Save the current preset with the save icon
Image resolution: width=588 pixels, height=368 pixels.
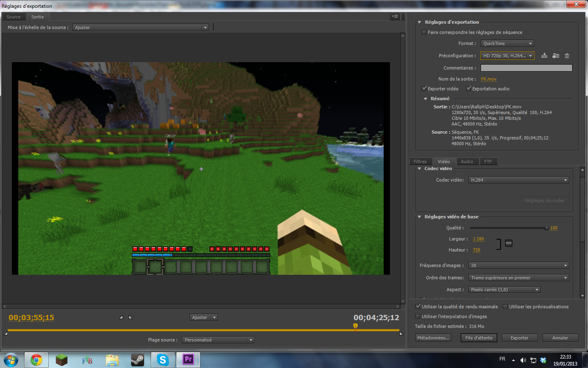click(544, 56)
